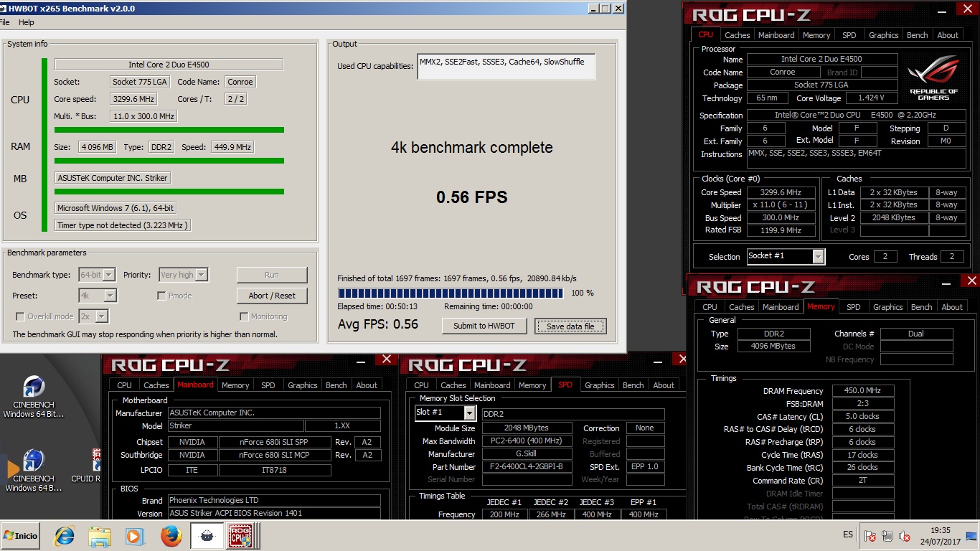980x551 pixels.
Task: Enable the Pmode checkbox
Action: click(161, 296)
